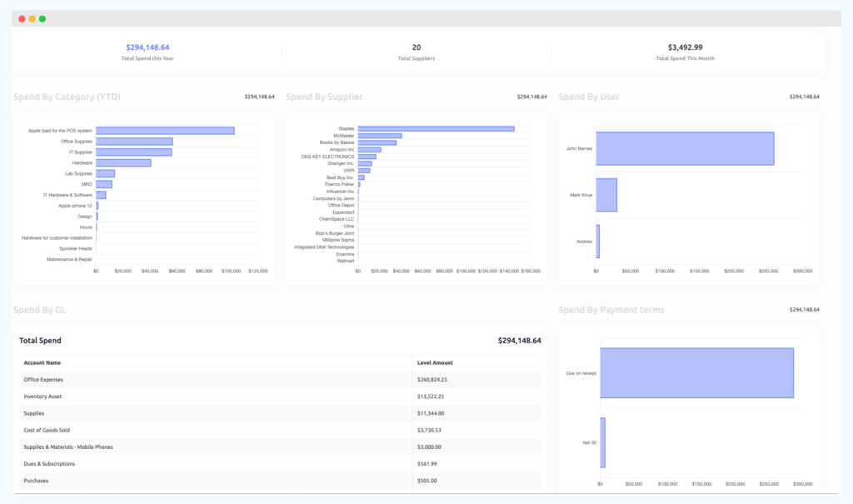
Task: Click the Spend By GL section title
Action: [43, 308]
